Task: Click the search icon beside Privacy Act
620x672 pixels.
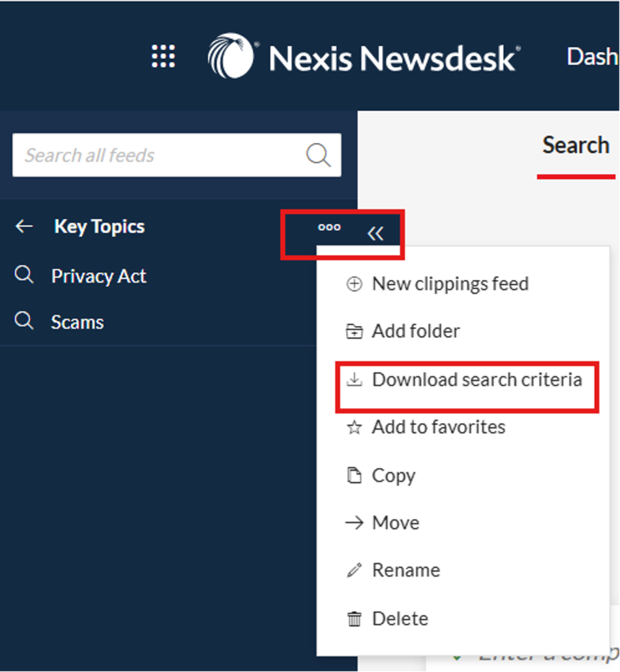Action: coord(24,275)
